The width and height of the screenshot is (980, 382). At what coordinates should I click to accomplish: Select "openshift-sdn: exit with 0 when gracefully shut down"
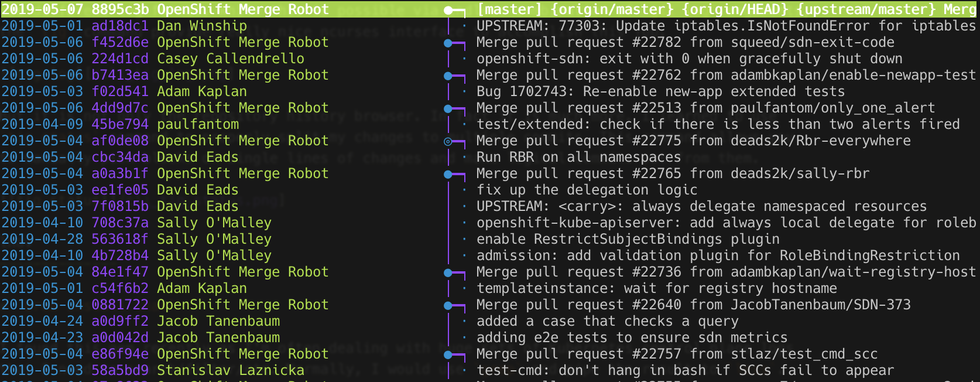click(x=690, y=59)
